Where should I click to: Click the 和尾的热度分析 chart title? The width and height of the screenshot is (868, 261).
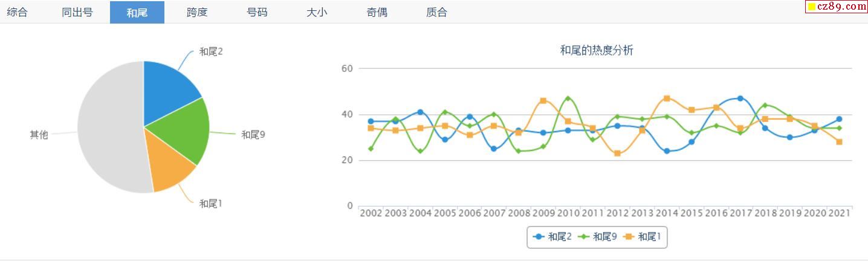(x=597, y=51)
